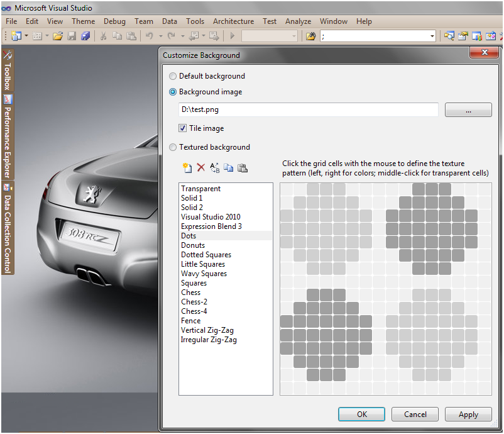Close the Customize Background dialog

pyautogui.click(x=485, y=52)
